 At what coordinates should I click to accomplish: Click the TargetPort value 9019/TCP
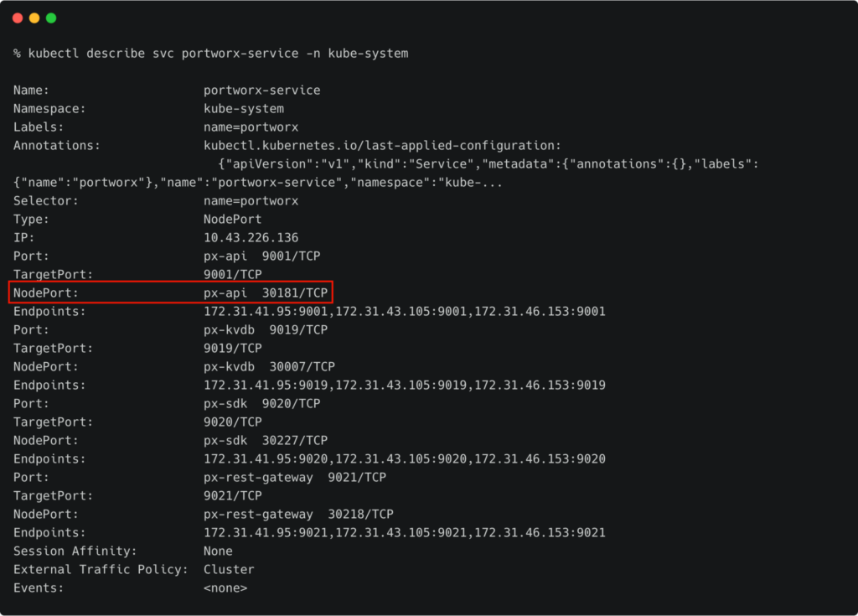click(232, 349)
